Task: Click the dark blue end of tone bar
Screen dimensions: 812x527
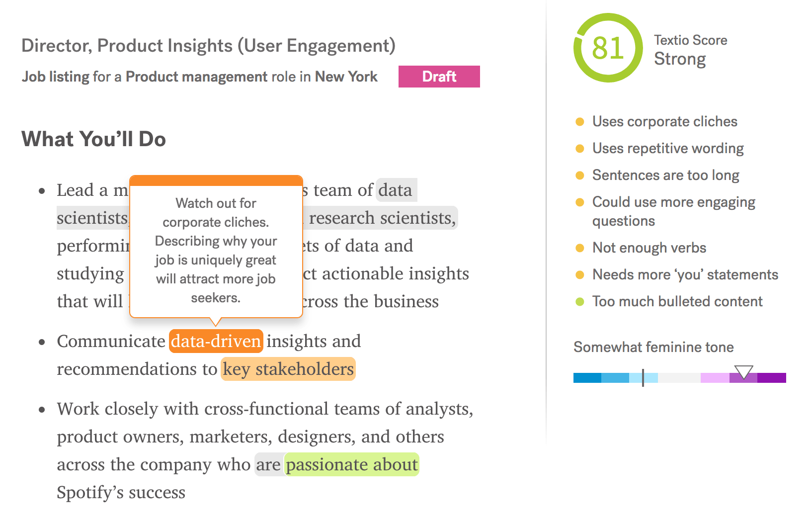Action: click(x=587, y=378)
